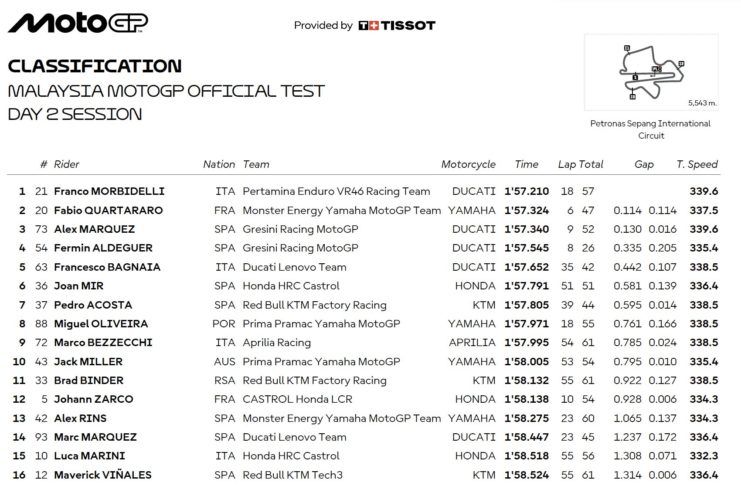Click Petronas Sepang International Circuit caption
This screenshot has height=486, width=741.
pyautogui.click(x=650, y=129)
